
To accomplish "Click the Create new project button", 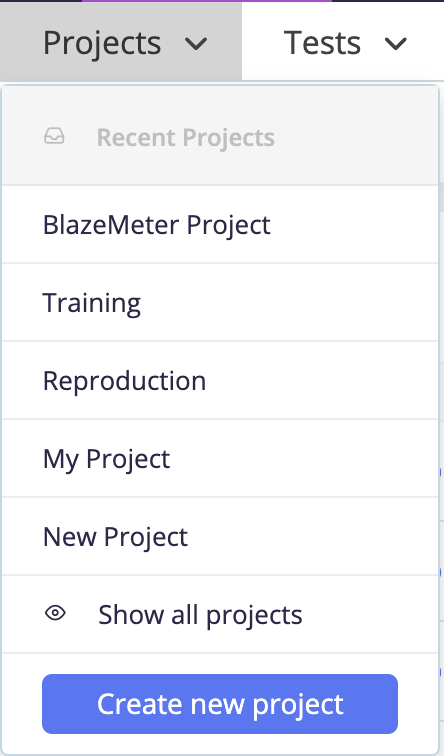I will click(220, 704).
